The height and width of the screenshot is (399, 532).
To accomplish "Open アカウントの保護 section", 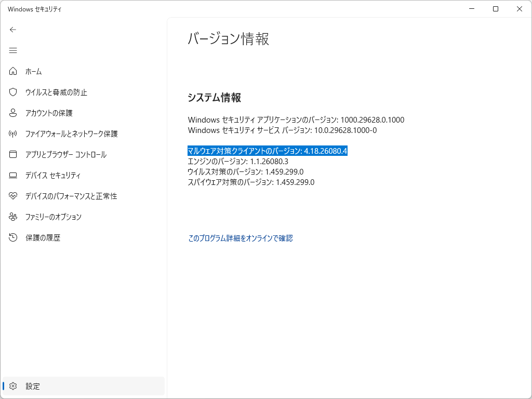I will click(84, 113).
